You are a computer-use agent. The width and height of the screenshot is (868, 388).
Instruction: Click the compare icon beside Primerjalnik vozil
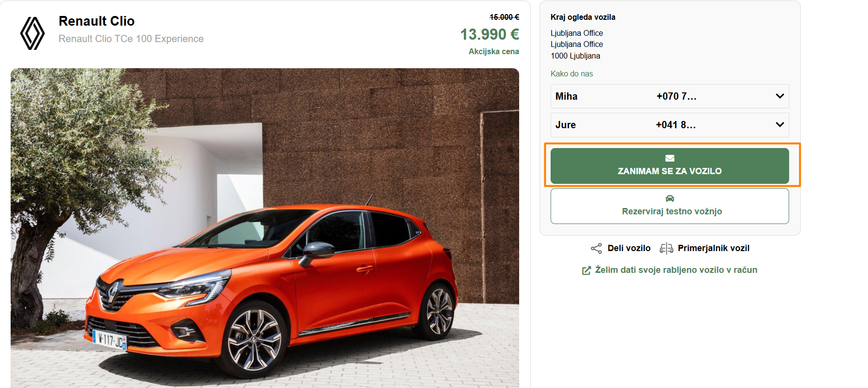click(x=666, y=248)
